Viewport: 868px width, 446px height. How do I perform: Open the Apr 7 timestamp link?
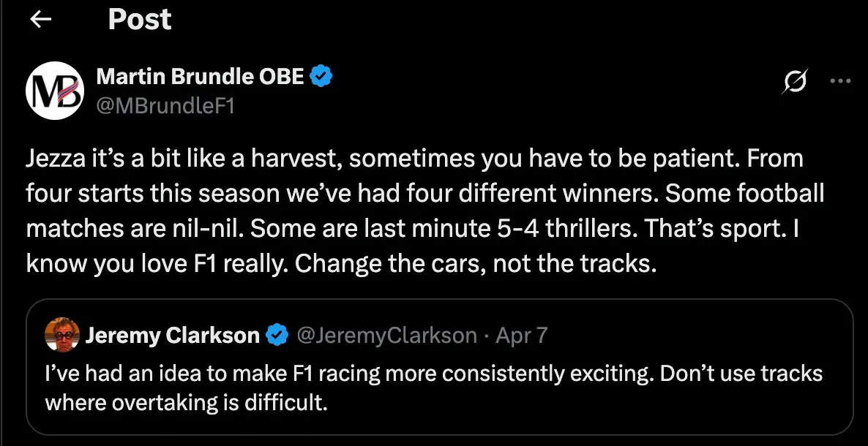tap(522, 335)
